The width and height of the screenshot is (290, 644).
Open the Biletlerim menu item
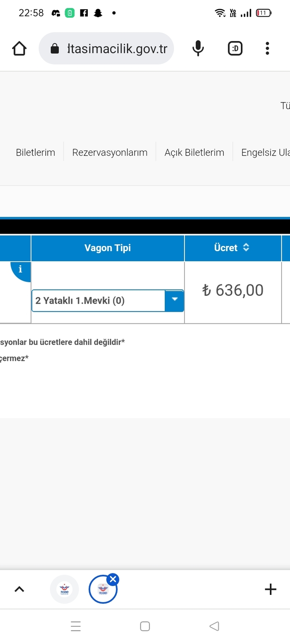[x=35, y=152]
